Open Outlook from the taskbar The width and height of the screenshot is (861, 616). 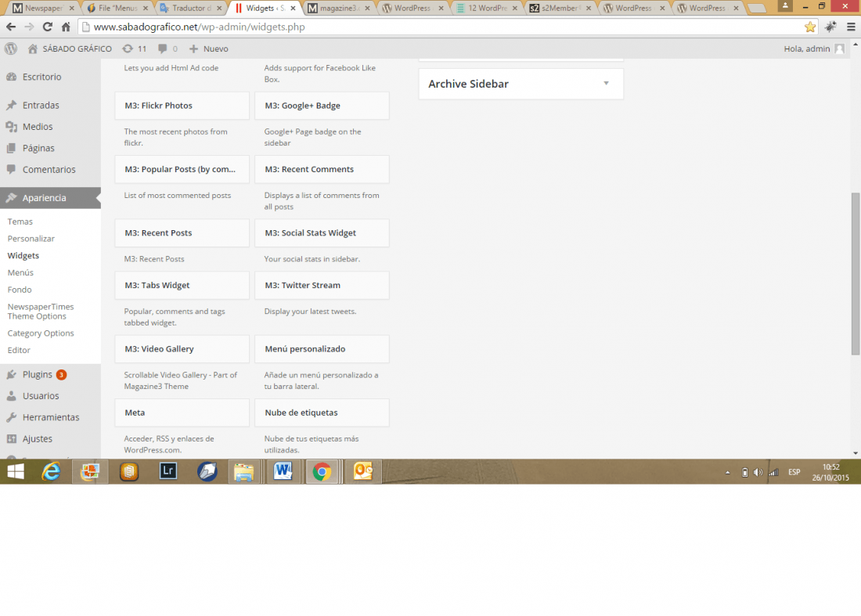(363, 471)
